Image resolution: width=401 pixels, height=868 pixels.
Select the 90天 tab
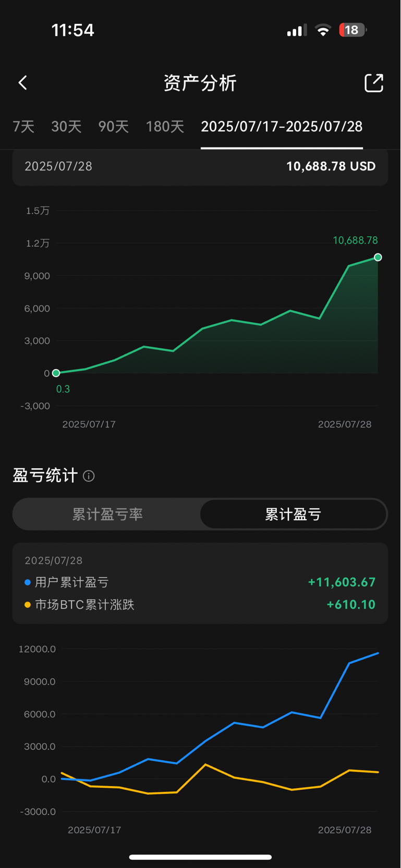[114, 127]
